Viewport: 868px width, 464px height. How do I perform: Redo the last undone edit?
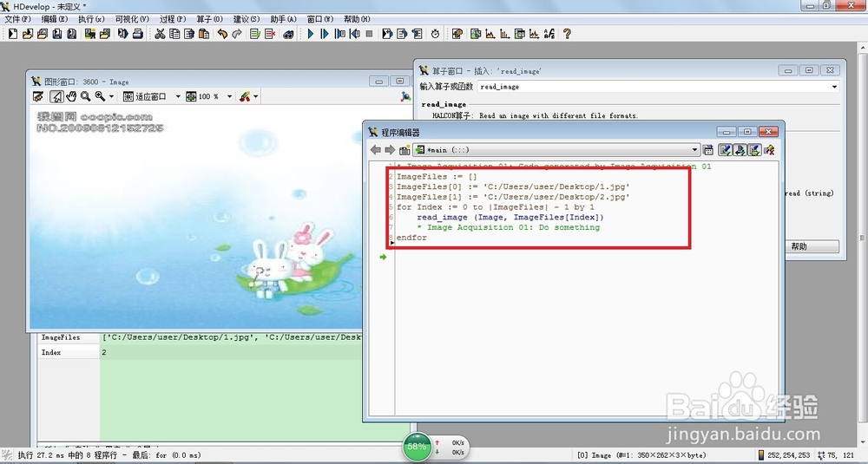pos(237,34)
